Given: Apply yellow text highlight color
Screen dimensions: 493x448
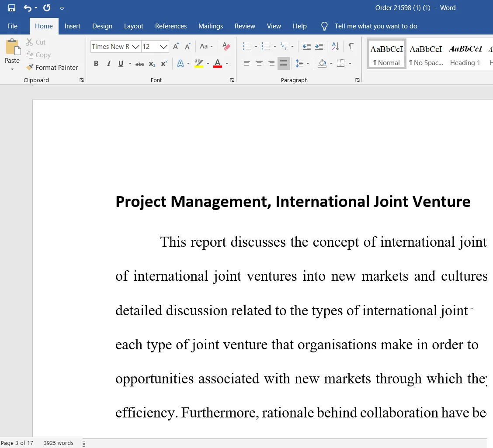Looking at the screenshot, I should tap(199, 63).
